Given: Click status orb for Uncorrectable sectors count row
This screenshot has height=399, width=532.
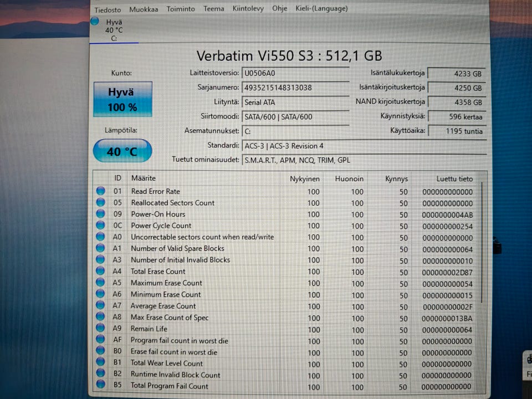Looking at the screenshot, I should (x=100, y=237).
